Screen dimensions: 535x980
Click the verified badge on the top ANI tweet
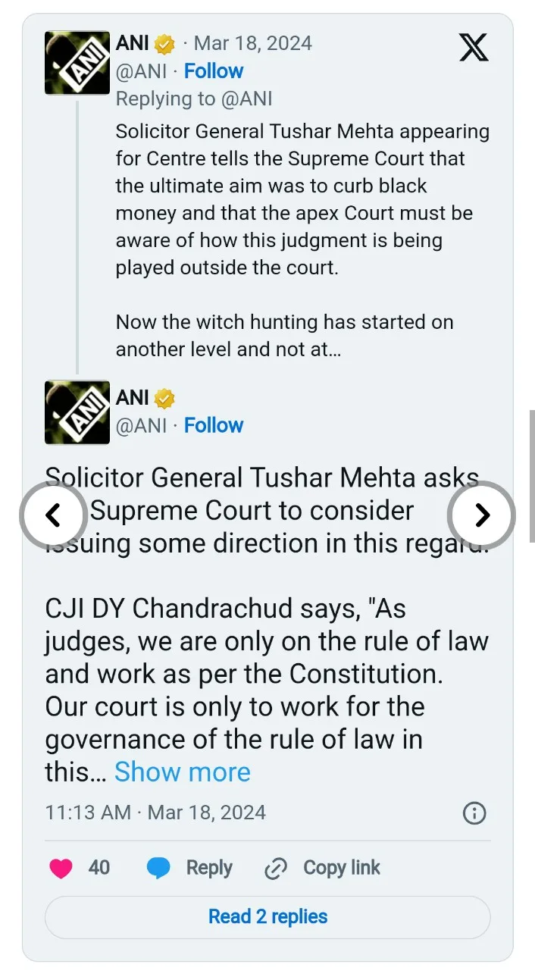pos(164,44)
